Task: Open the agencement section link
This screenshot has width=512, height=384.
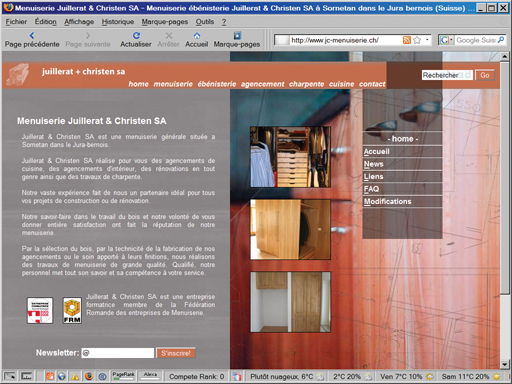Action: coord(263,84)
